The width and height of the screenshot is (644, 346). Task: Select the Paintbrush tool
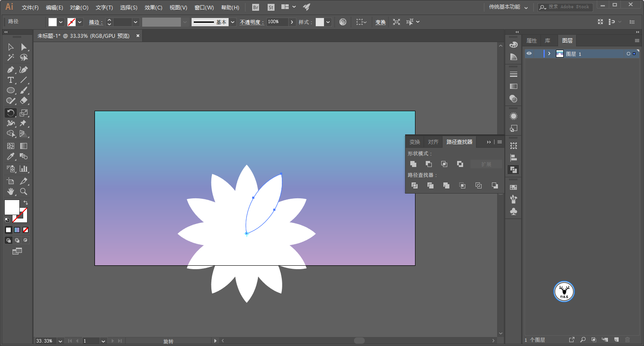pyautogui.click(x=24, y=90)
